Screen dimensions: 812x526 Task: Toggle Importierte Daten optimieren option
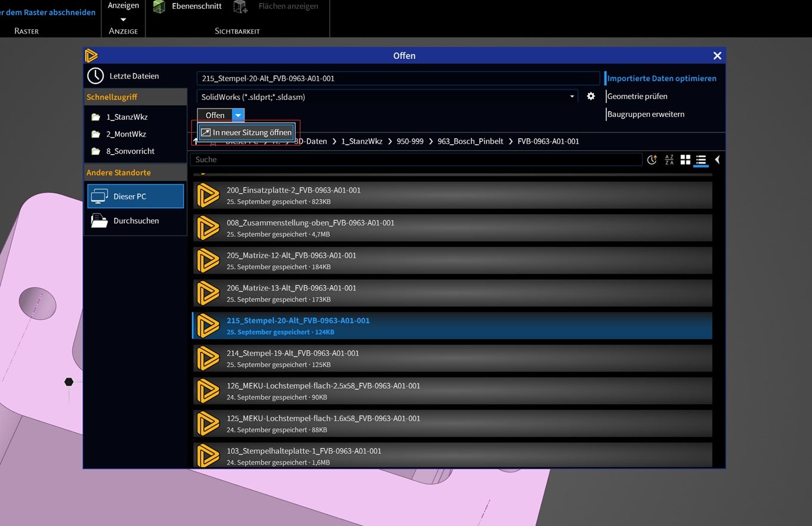pyautogui.click(x=662, y=78)
